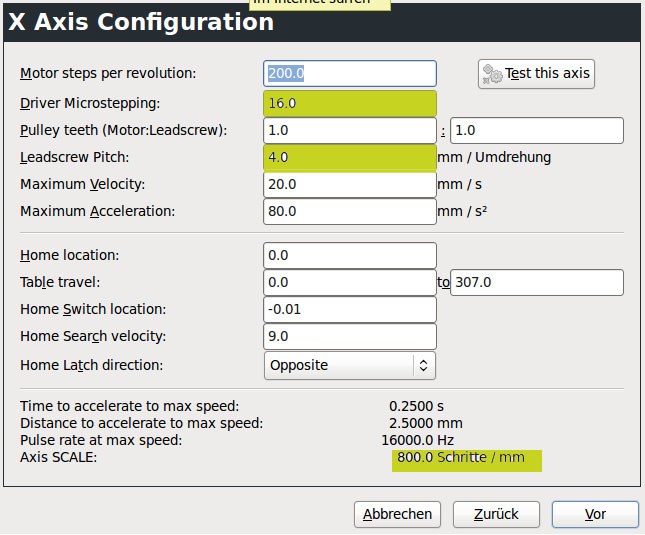The width and height of the screenshot is (645, 535).
Task: Focus the Leadscrew Pitch input
Action: pyautogui.click(x=350, y=158)
